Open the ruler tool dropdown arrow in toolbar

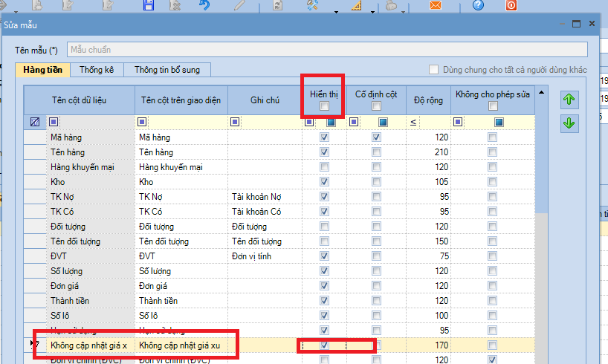[375, 11]
